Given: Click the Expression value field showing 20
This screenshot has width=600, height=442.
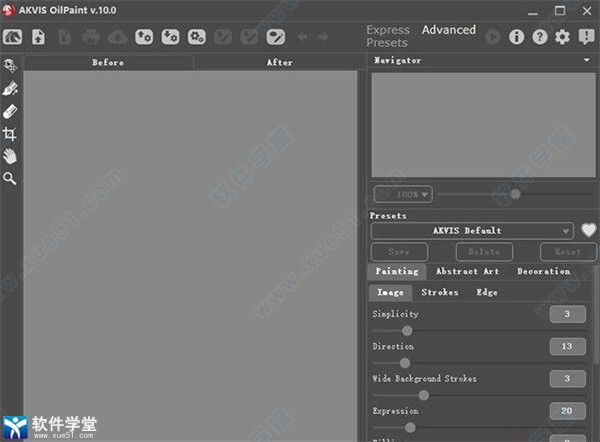Looking at the screenshot, I should 567,411.
